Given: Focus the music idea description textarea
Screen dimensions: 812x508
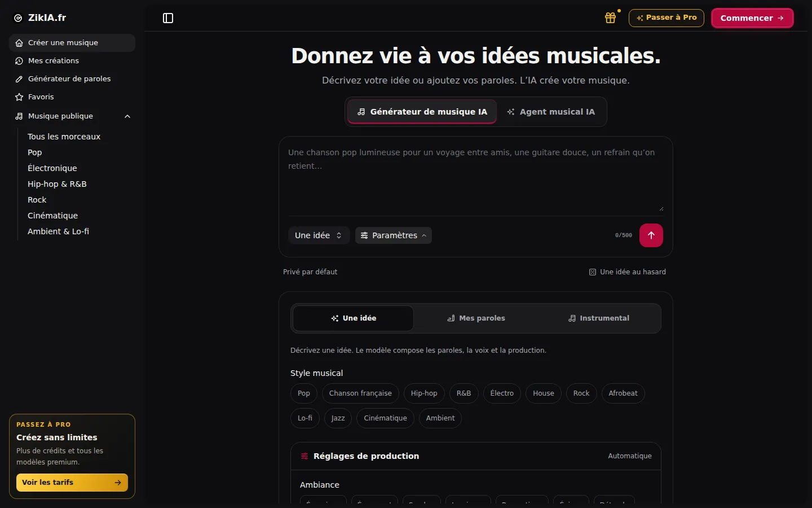Looking at the screenshot, I should [x=476, y=178].
